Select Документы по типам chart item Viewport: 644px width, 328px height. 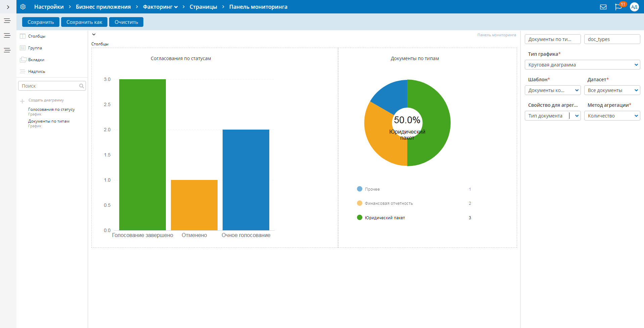pos(49,121)
